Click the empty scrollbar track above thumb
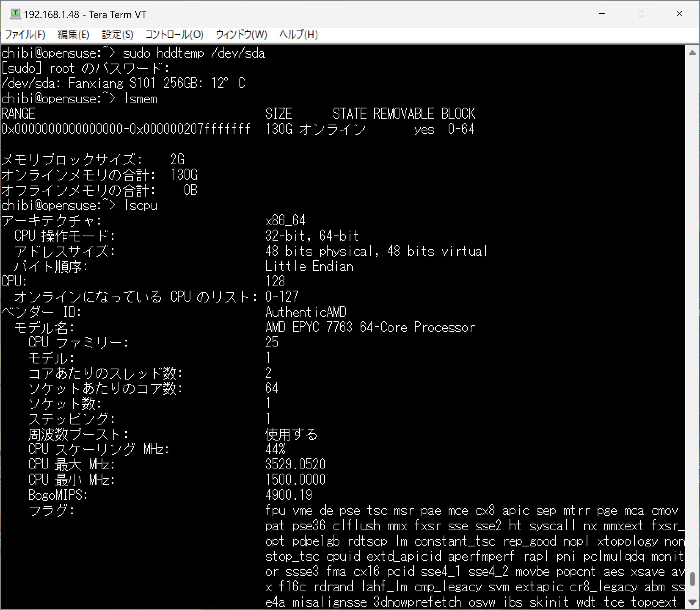The image size is (700, 610). (x=692, y=306)
